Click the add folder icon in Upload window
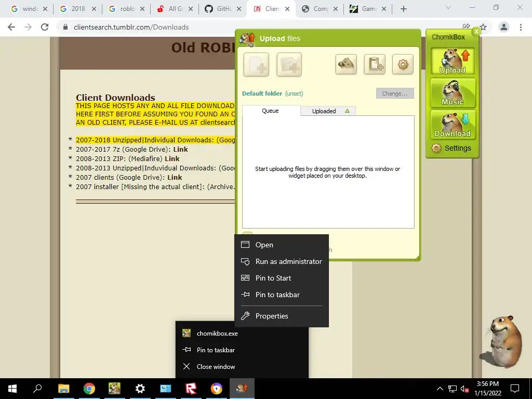 289,64
